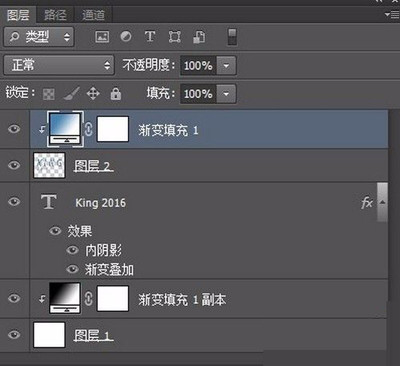Image resolution: width=400 pixels, height=366 pixels.
Task: Select layer mask of 渐变填充 1
Action: (113, 129)
